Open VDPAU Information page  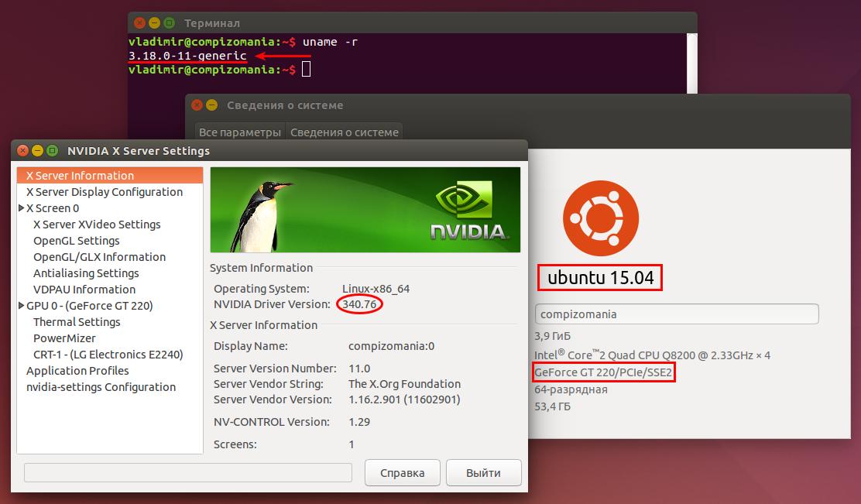click(84, 290)
